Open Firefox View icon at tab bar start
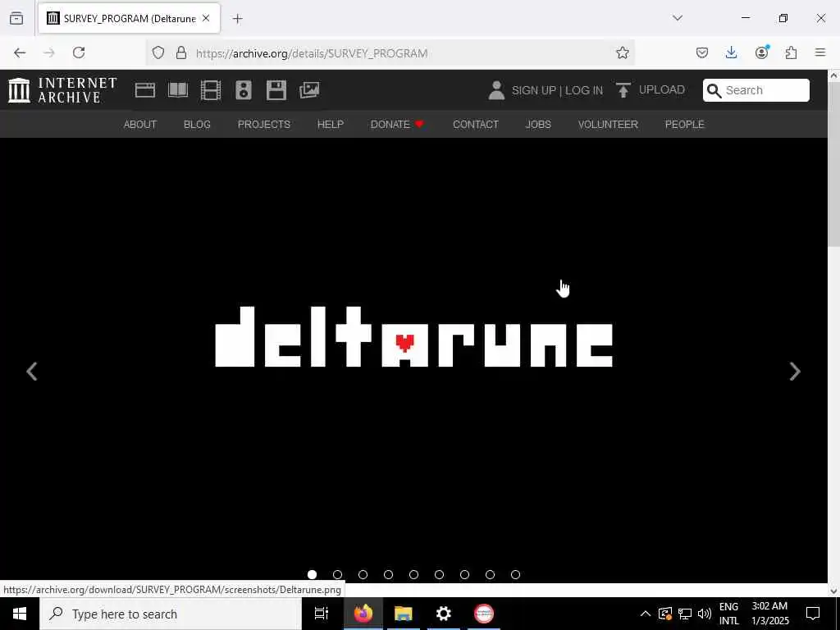This screenshot has height=630, width=840. click(x=16, y=18)
